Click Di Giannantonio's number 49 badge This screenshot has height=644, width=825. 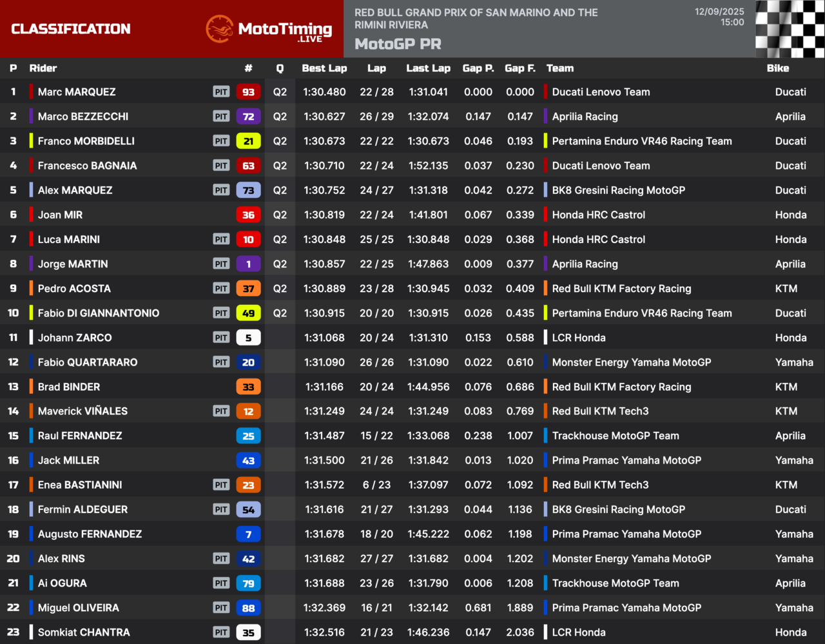248,313
